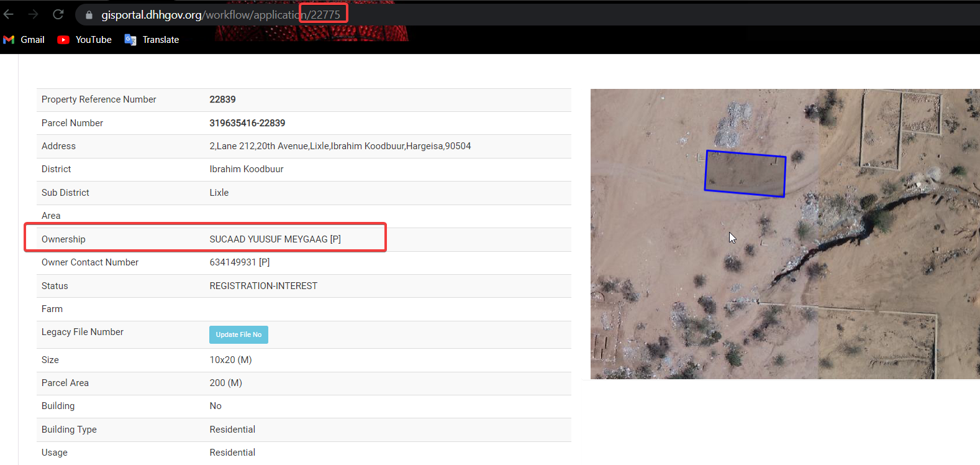Go back to the previous browser page
The width and height of the screenshot is (980, 465).
(9, 14)
